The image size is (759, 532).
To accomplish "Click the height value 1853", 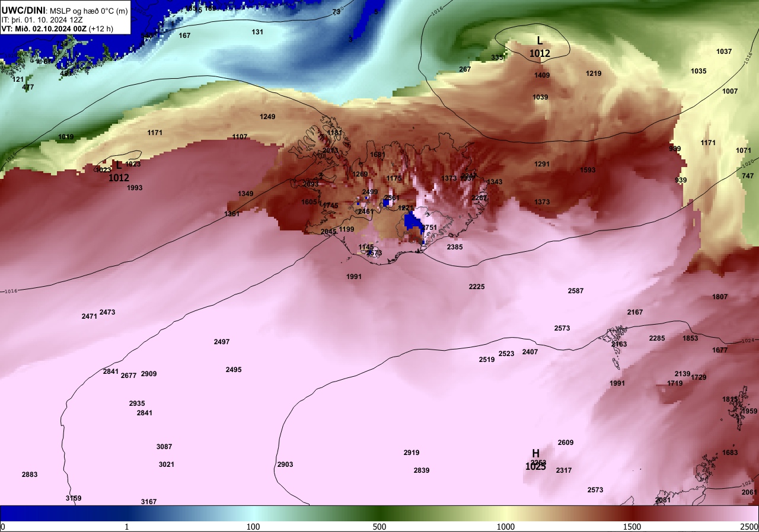I will pos(690,338).
